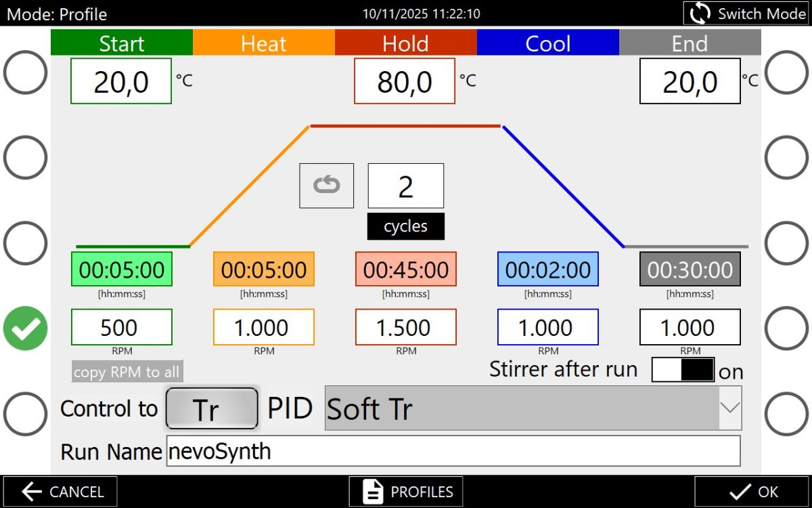Select the top-right round side button

click(786, 72)
